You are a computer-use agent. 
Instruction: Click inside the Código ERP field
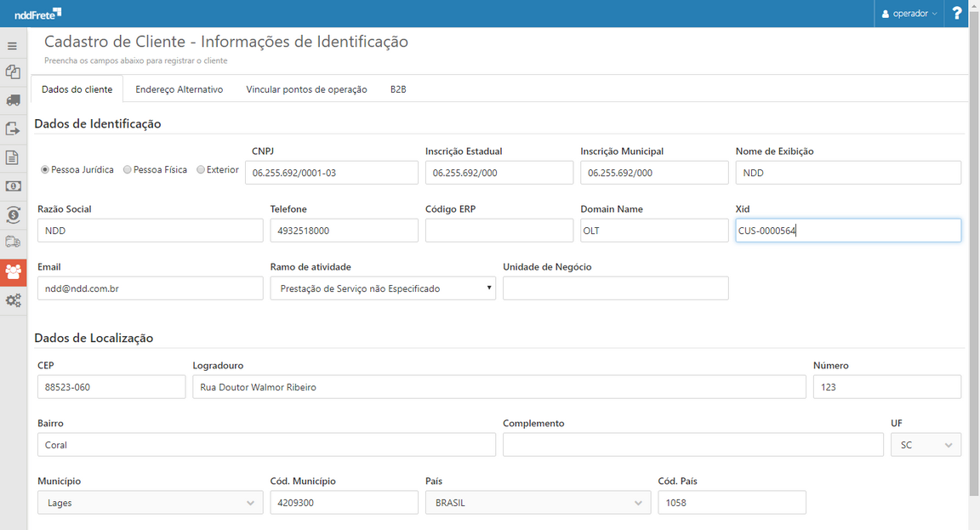tap(499, 230)
